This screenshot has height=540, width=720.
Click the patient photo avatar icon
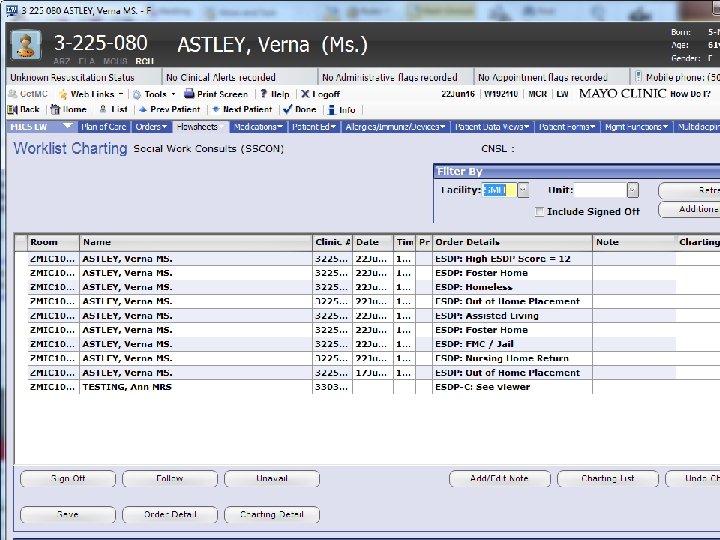click(x=24, y=45)
